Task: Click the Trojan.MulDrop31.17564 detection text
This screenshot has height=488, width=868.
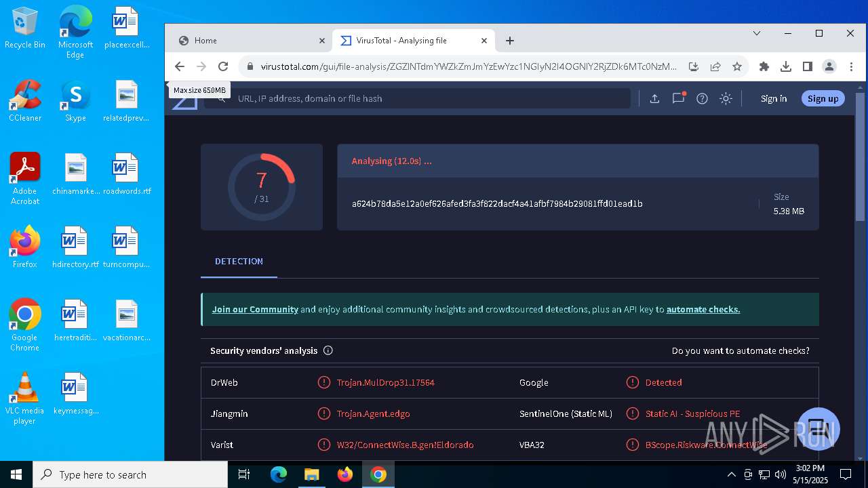Action: click(x=386, y=382)
